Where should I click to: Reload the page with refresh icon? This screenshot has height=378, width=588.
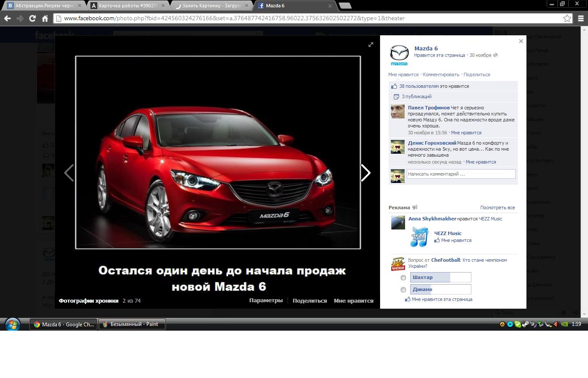click(32, 18)
